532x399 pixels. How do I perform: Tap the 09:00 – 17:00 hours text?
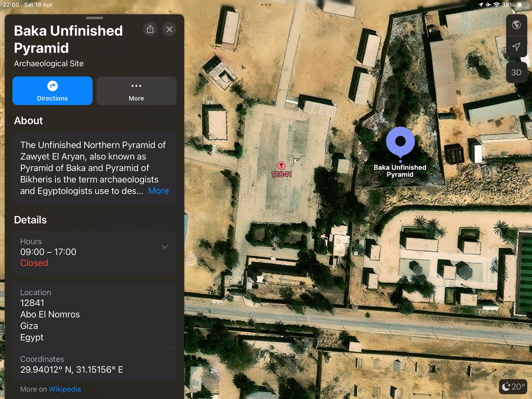48,252
